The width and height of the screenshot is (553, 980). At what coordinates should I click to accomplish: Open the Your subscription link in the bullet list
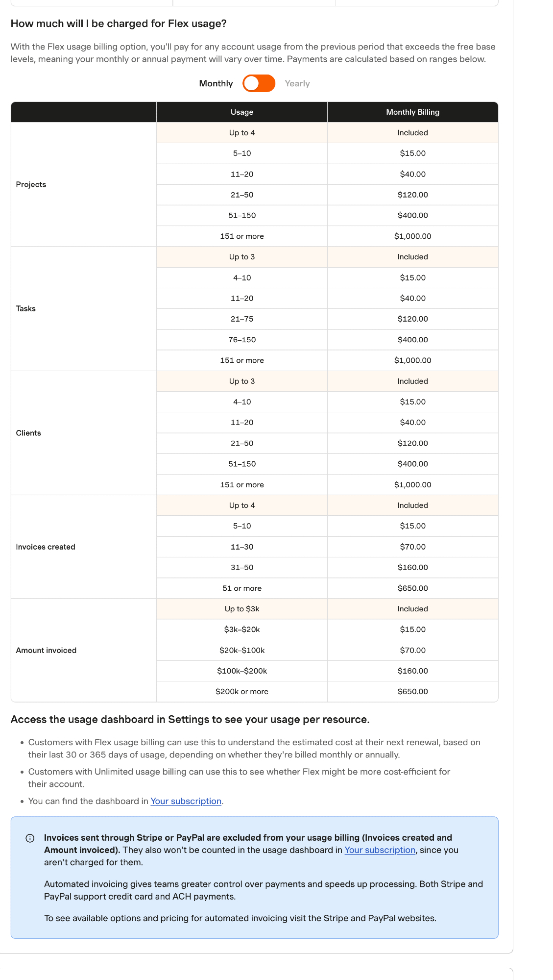click(186, 801)
